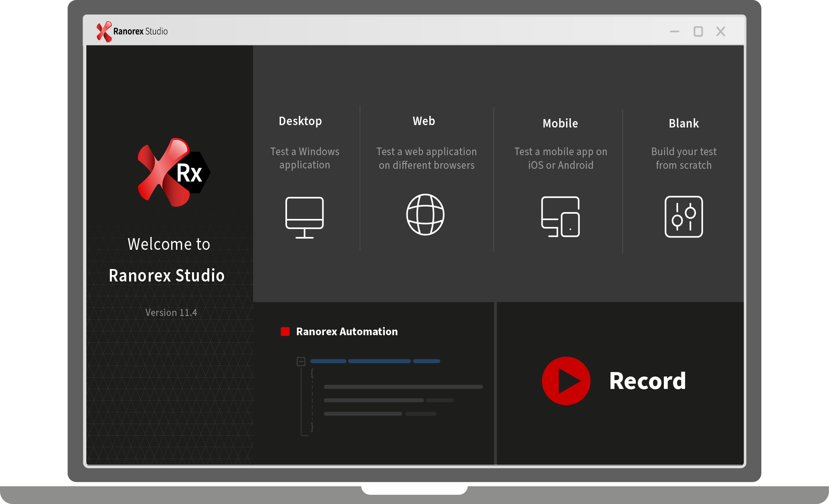Image resolution: width=829 pixels, height=504 pixels.
Task: Click the mobile devices icon
Action: [560, 217]
